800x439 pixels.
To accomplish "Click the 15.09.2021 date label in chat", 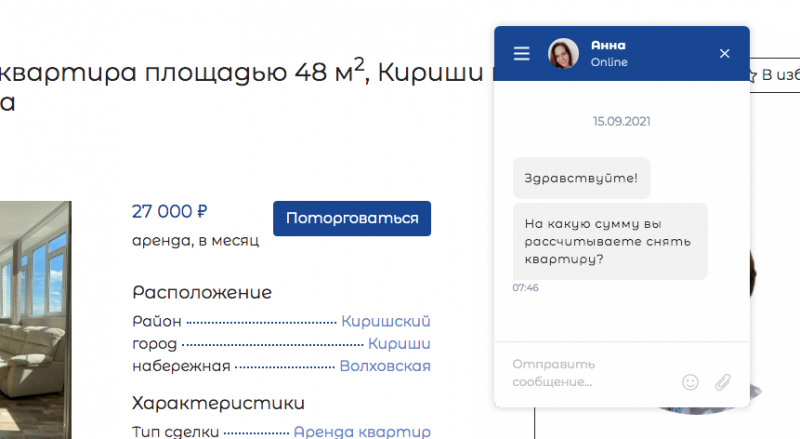I will point(621,121).
